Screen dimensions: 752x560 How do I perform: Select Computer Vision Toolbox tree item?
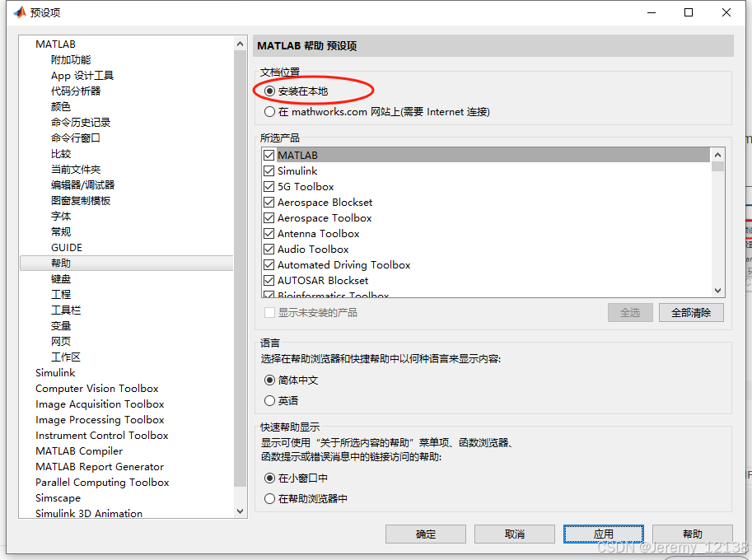pos(97,389)
